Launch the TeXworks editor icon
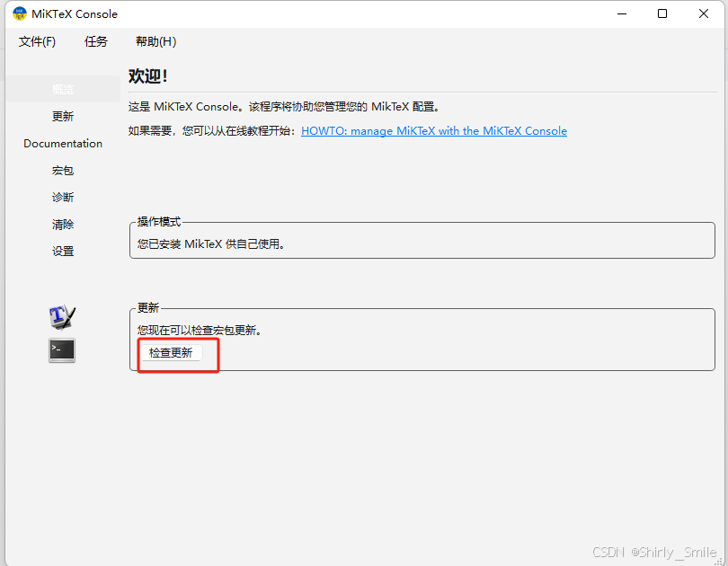The image size is (728, 566). coord(62,317)
